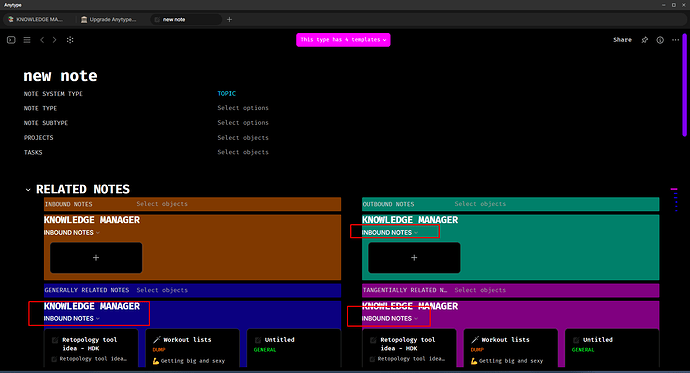Switch to the KNOWLEDGE MA... tab
This screenshot has width=690, height=373.
(39, 19)
